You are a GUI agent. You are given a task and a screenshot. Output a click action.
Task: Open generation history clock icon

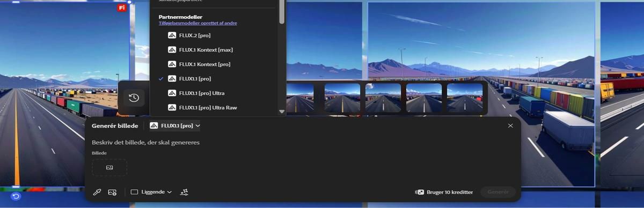click(134, 98)
